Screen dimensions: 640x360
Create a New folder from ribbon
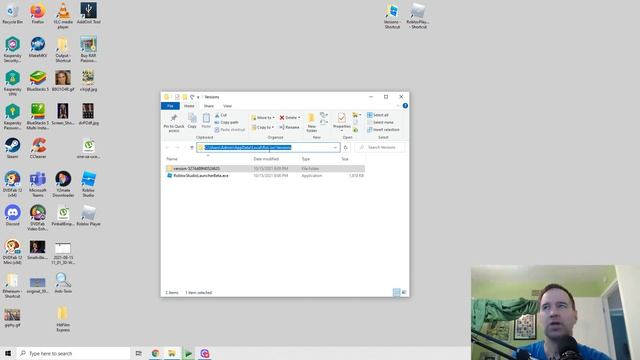(311, 122)
